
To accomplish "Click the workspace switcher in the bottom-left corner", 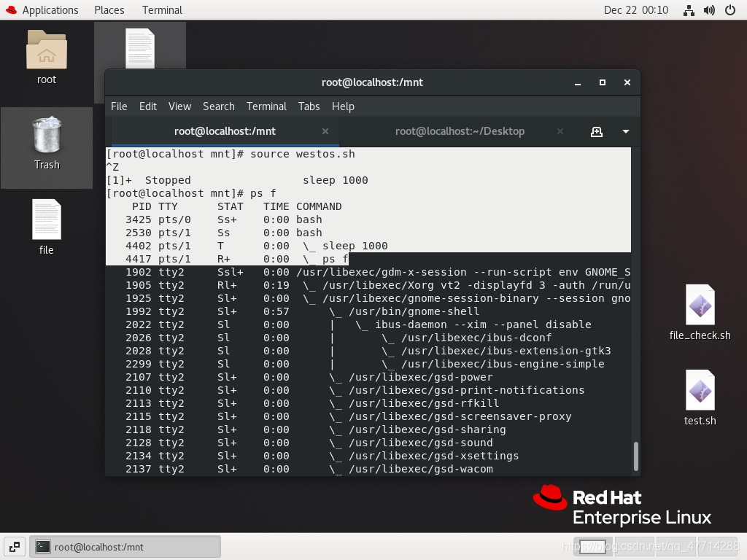I will pyautogui.click(x=15, y=546).
